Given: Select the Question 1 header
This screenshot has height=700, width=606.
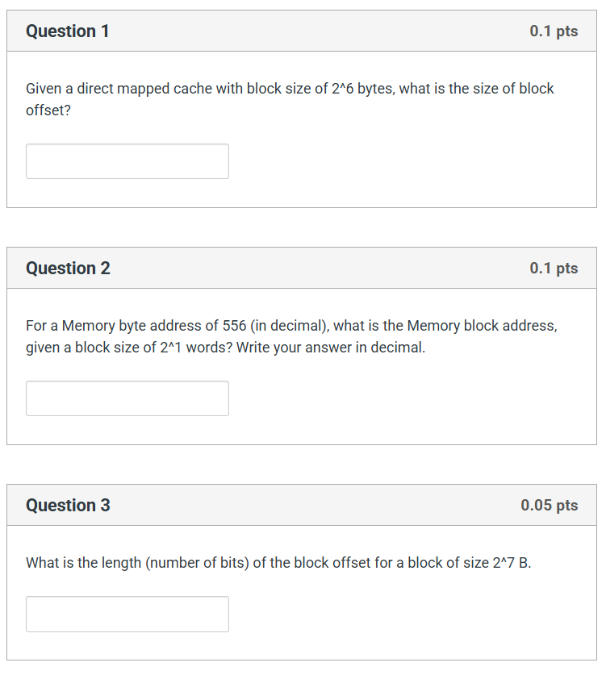Looking at the screenshot, I should click(x=68, y=31).
